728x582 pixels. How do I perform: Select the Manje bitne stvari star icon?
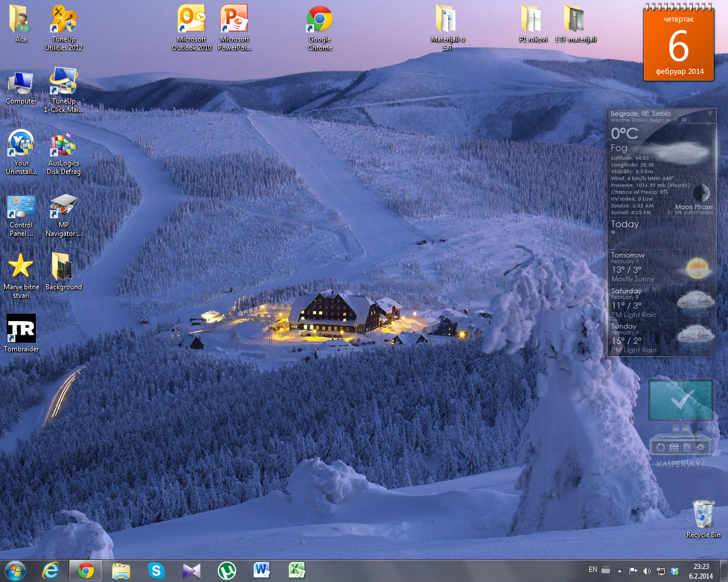coord(21,276)
